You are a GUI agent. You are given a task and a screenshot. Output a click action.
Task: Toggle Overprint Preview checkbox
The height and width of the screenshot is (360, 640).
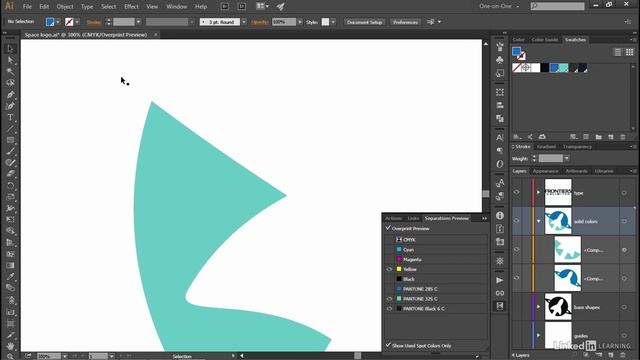(x=388, y=228)
